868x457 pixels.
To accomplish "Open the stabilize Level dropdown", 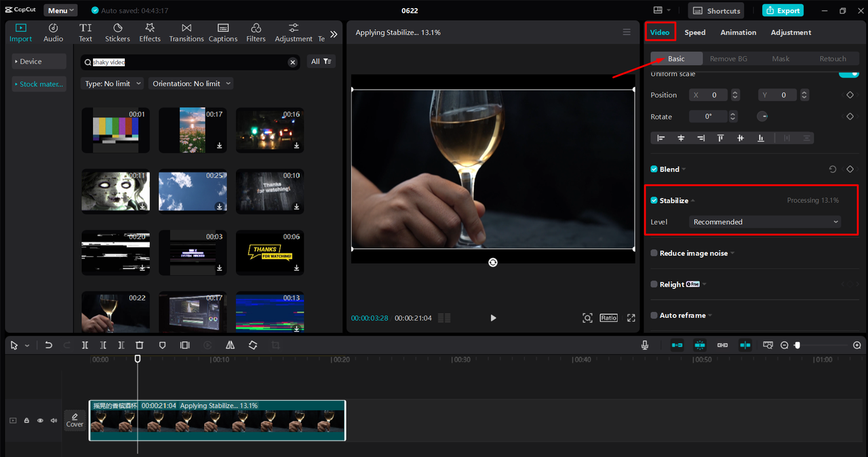I will click(x=765, y=222).
